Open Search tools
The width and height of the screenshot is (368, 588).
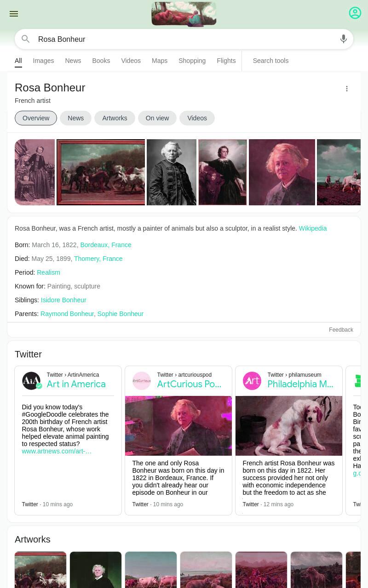coord(270,61)
